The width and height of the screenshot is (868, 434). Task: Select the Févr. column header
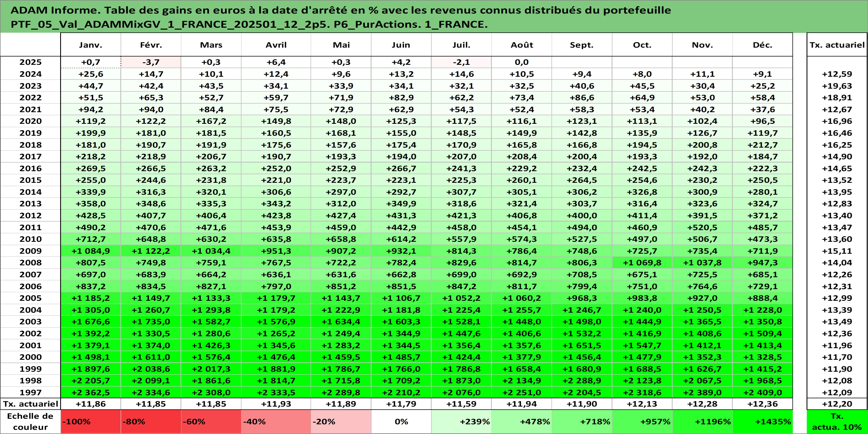click(151, 45)
